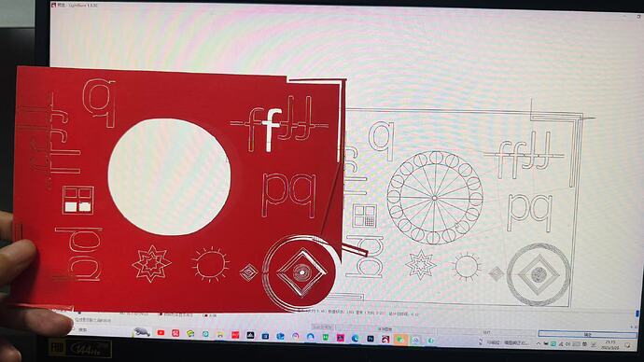Click the save image button below the preview
This screenshot has height=362, width=644.
tap(385, 328)
